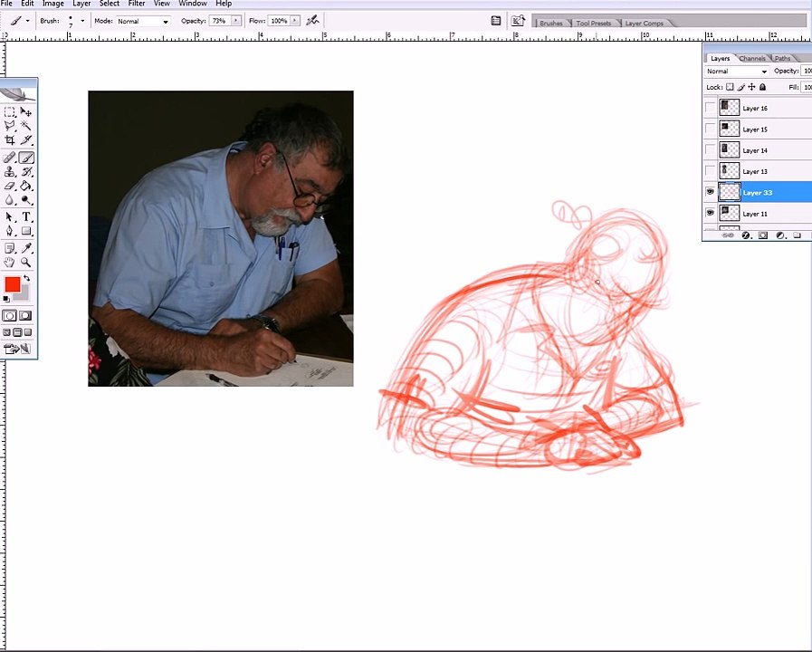Image resolution: width=812 pixels, height=652 pixels.
Task: Reset to default foreground/background colors
Action: pyautogui.click(x=6, y=299)
